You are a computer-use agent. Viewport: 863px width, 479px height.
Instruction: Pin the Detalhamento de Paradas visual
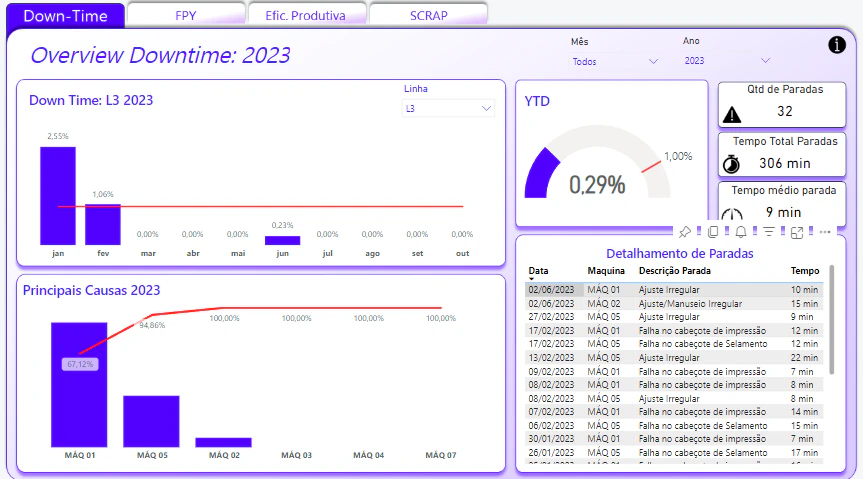coord(685,232)
